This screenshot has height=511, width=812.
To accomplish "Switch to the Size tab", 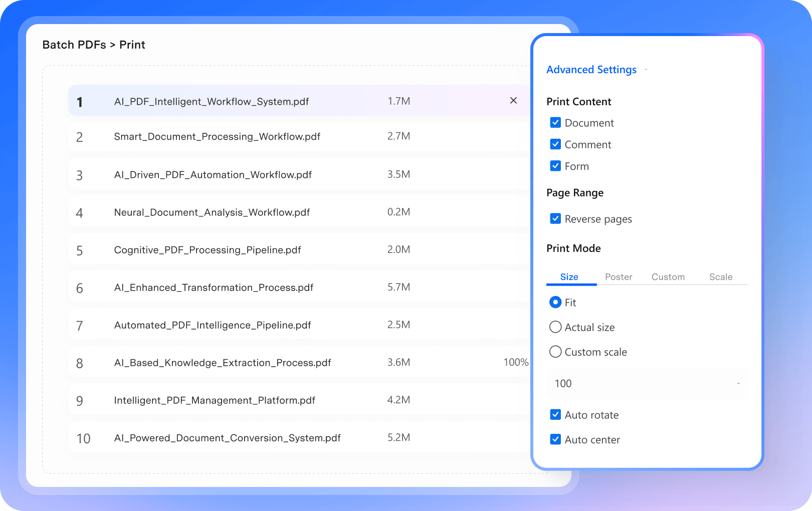I will point(569,277).
